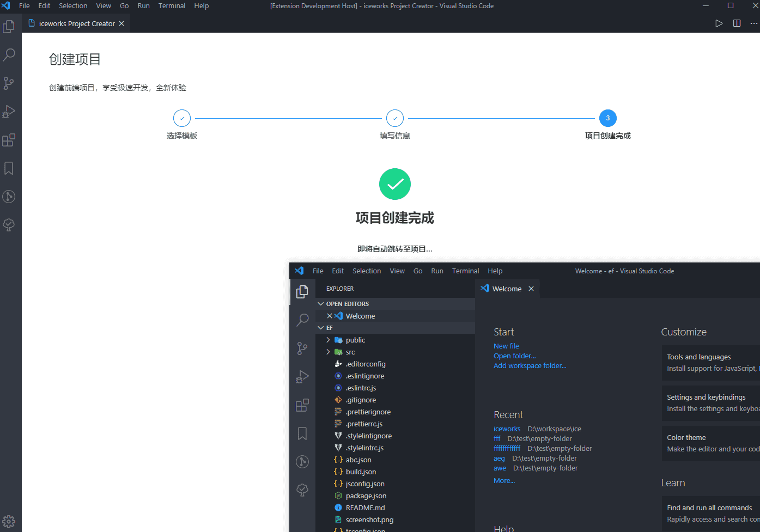Click Settings and keybindings card
The height and width of the screenshot is (532, 760).
point(711,403)
